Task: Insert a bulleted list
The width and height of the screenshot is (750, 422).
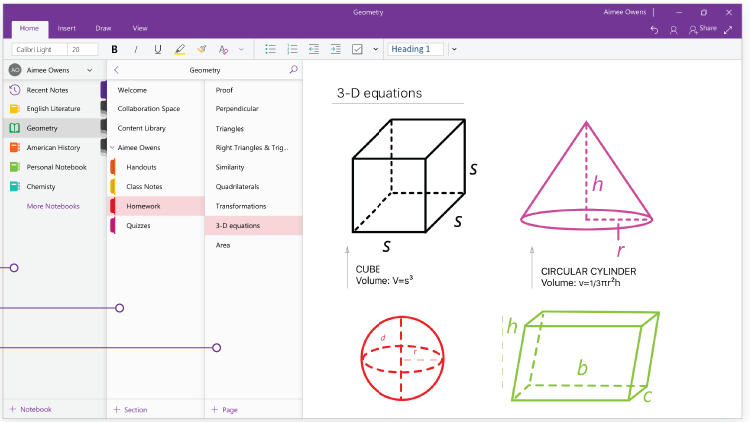Action: pyautogui.click(x=270, y=49)
